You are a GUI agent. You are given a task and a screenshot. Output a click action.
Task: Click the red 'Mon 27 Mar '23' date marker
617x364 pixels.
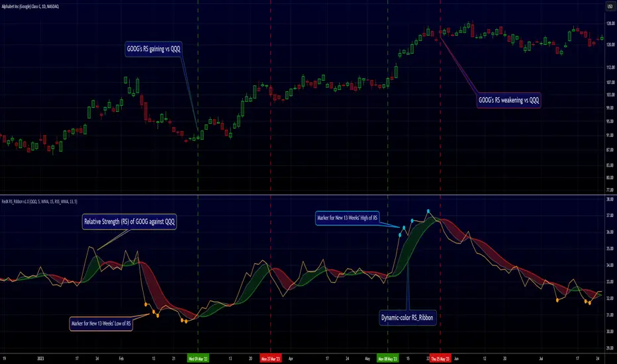click(x=271, y=359)
